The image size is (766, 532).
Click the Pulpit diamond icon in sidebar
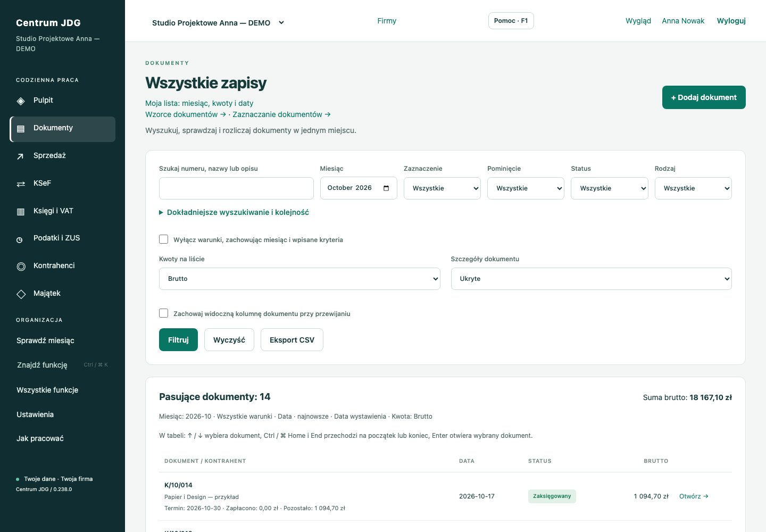pos(21,101)
